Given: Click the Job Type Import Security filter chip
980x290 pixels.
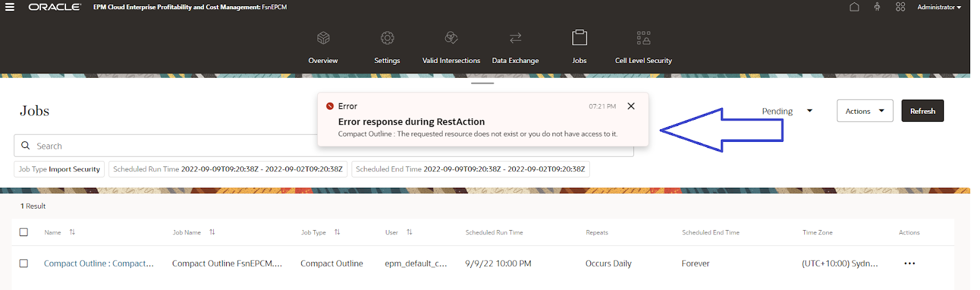Looking at the screenshot, I should 59,169.
